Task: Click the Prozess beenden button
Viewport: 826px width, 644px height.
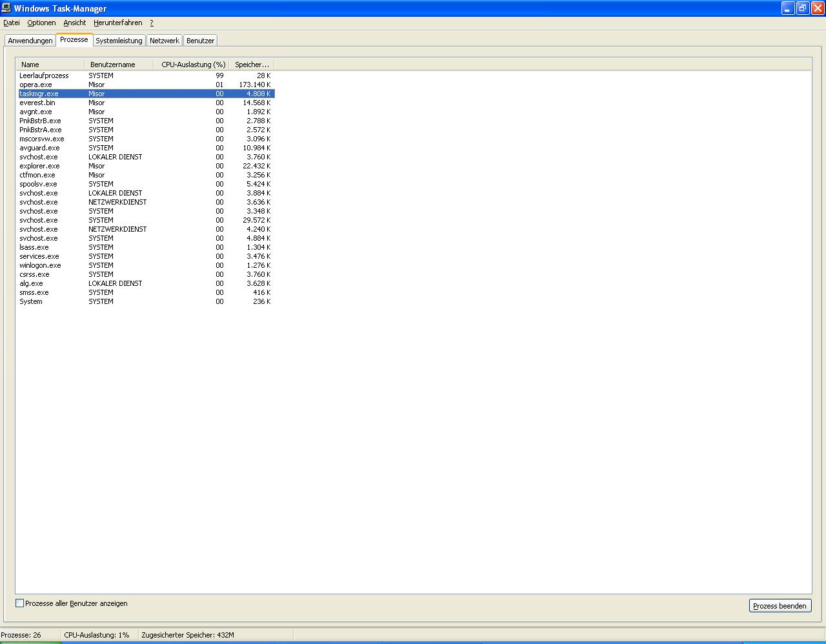Action: (x=780, y=606)
